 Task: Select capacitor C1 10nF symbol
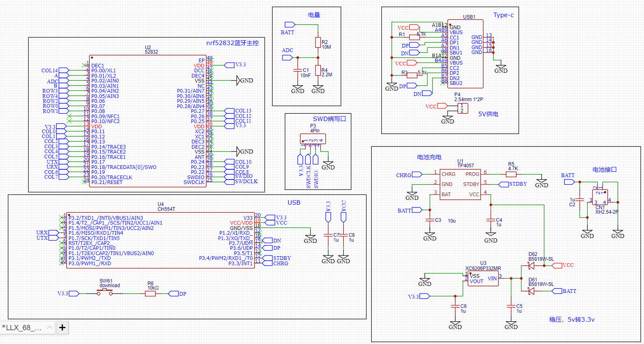pyautogui.click(x=298, y=71)
